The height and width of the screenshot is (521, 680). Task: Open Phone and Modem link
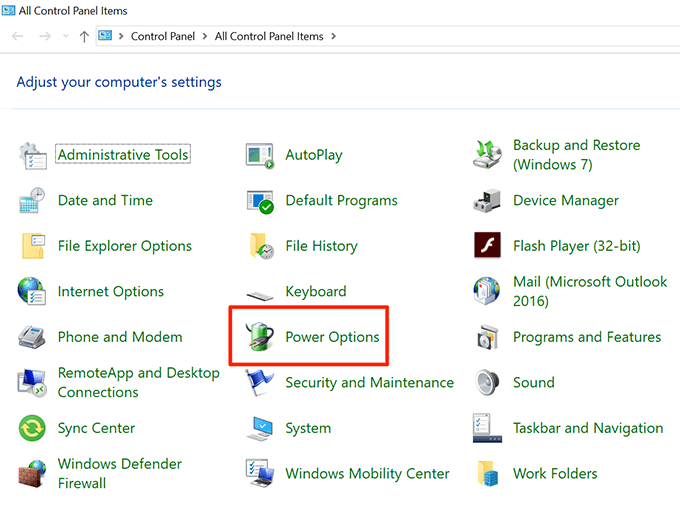[120, 337]
